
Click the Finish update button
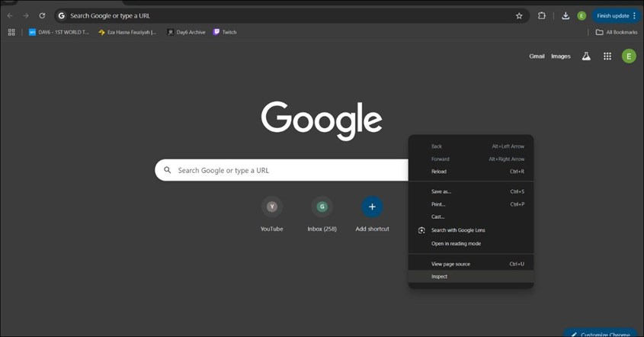(613, 15)
